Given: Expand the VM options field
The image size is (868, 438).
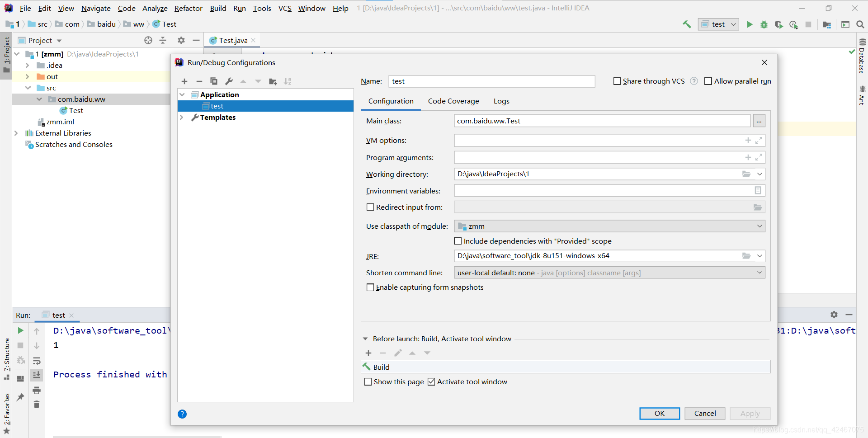Looking at the screenshot, I should click(x=759, y=141).
